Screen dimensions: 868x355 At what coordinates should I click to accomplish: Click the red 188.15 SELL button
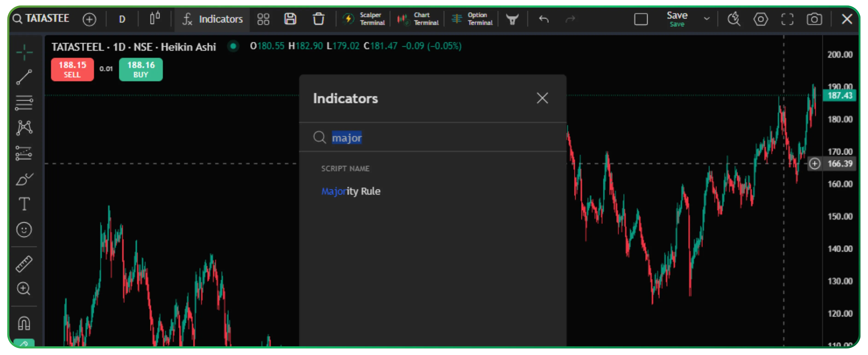(73, 69)
